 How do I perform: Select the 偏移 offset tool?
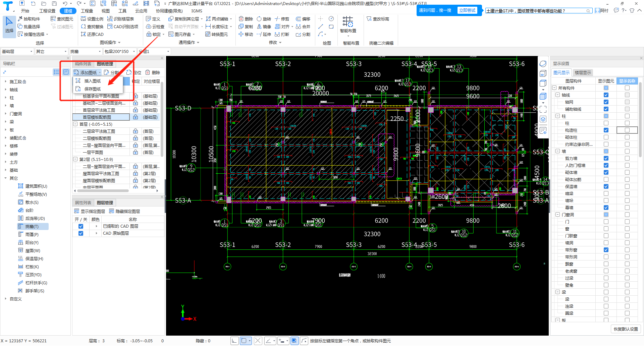click(303, 19)
